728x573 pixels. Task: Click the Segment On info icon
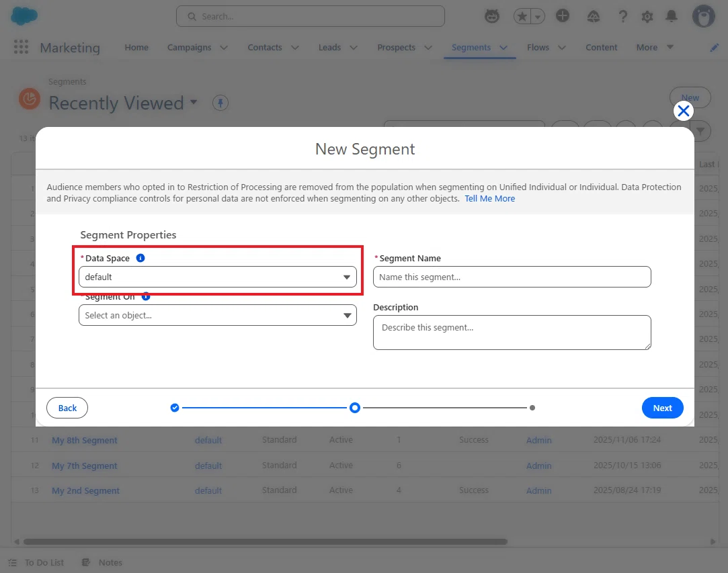[146, 296]
